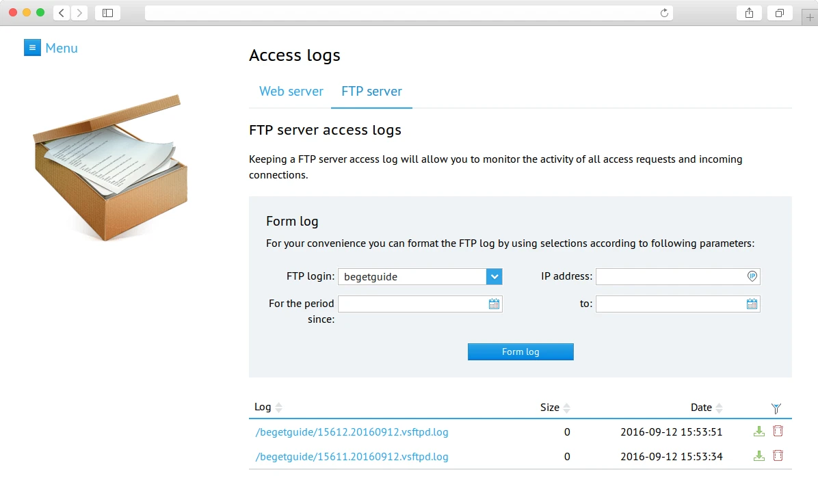The height and width of the screenshot is (504, 818).
Task: Expand the begetguide login selector
Action: point(494,276)
